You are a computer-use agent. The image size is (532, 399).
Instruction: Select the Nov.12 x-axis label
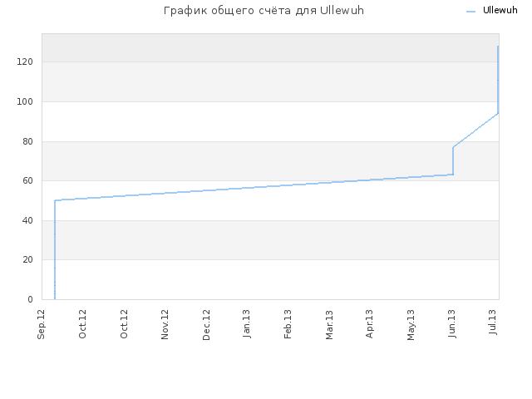coord(165,324)
